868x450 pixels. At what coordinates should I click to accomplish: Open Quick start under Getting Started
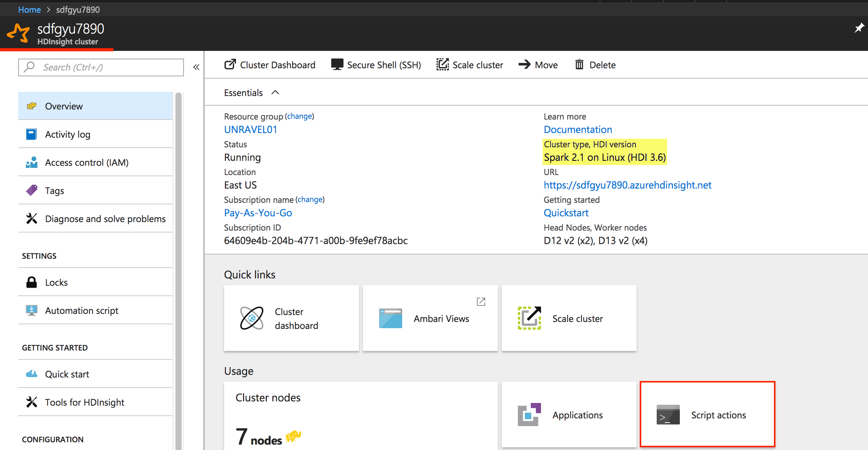[x=95, y=374]
